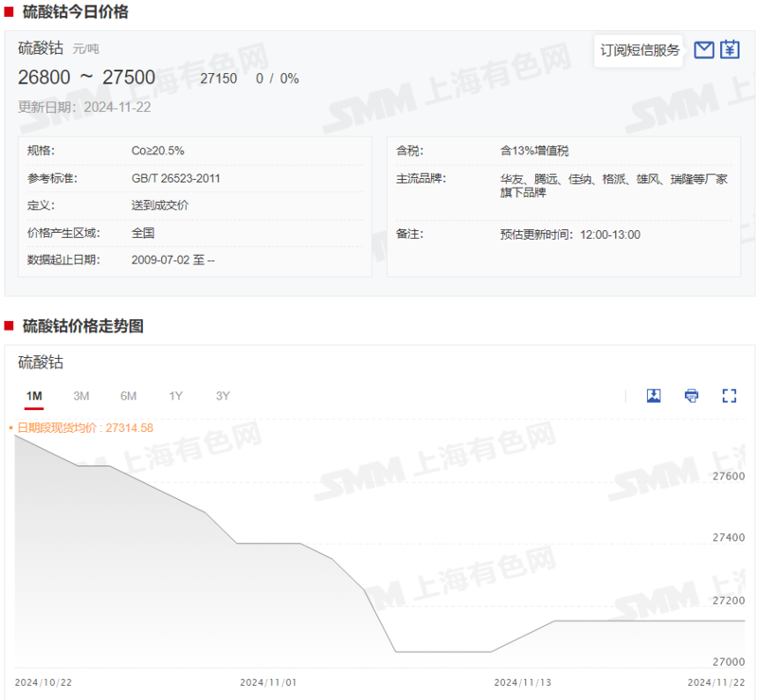Click the mainstream brands list text
The image size is (758, 700).
613,186
